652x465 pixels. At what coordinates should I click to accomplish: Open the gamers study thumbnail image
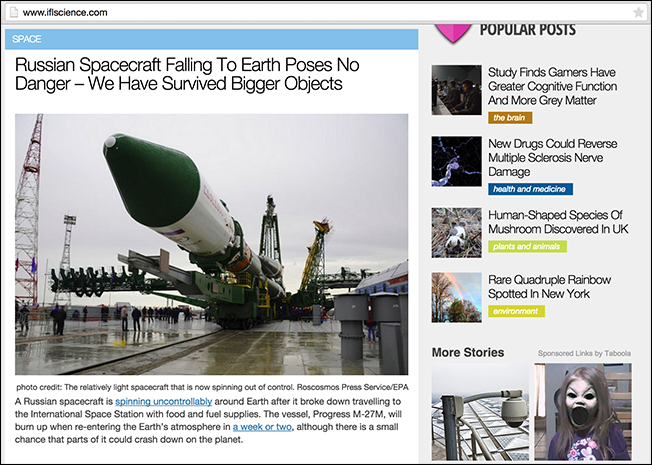click(457, 90)
